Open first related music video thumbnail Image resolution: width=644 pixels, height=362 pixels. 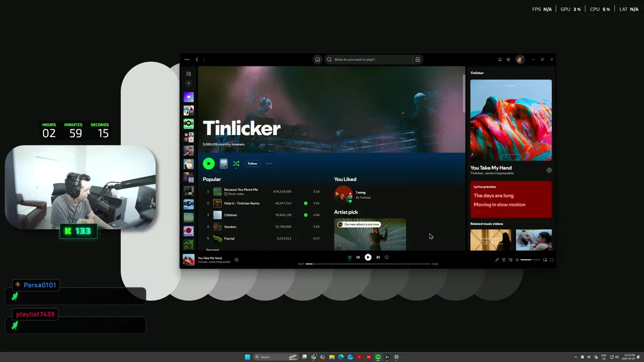[491, 240]
